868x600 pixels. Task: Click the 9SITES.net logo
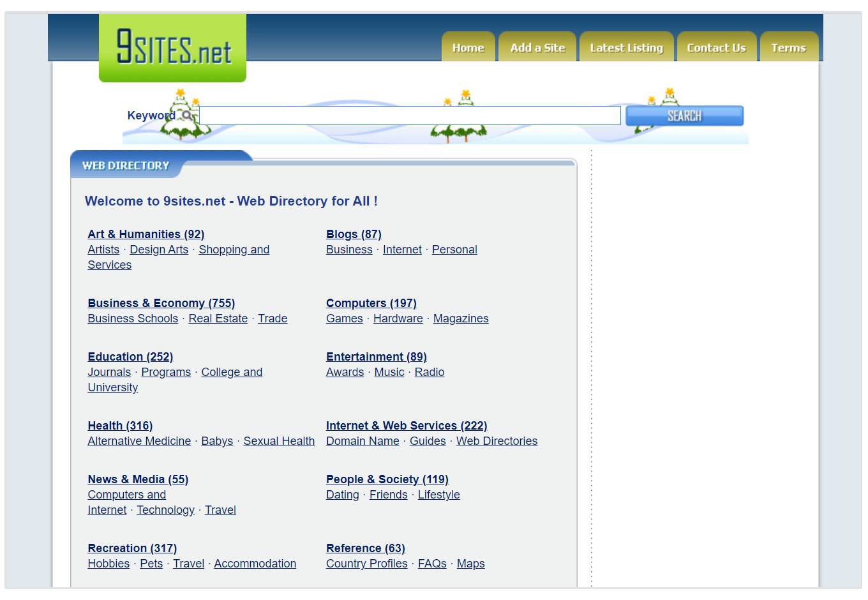click(172, 48)
